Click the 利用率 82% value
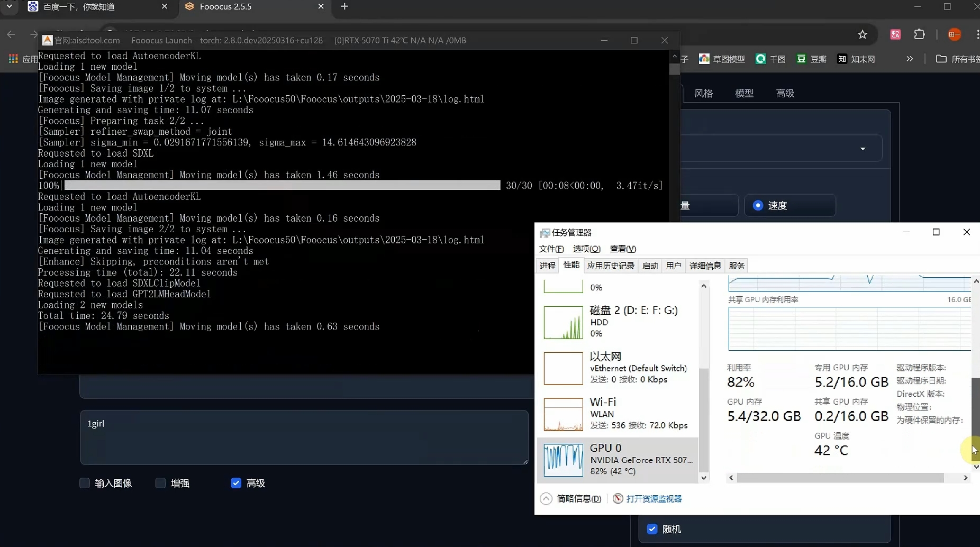Image resolution: width=980 pixels, height=547 pixels. (740, 382)
